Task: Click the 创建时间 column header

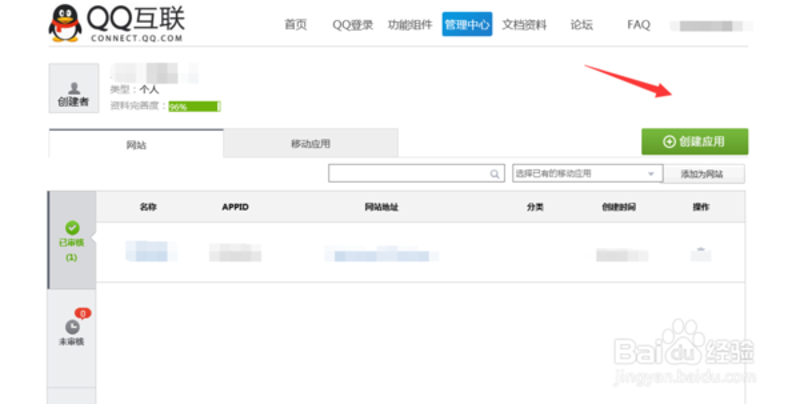Action: [619, 207]
